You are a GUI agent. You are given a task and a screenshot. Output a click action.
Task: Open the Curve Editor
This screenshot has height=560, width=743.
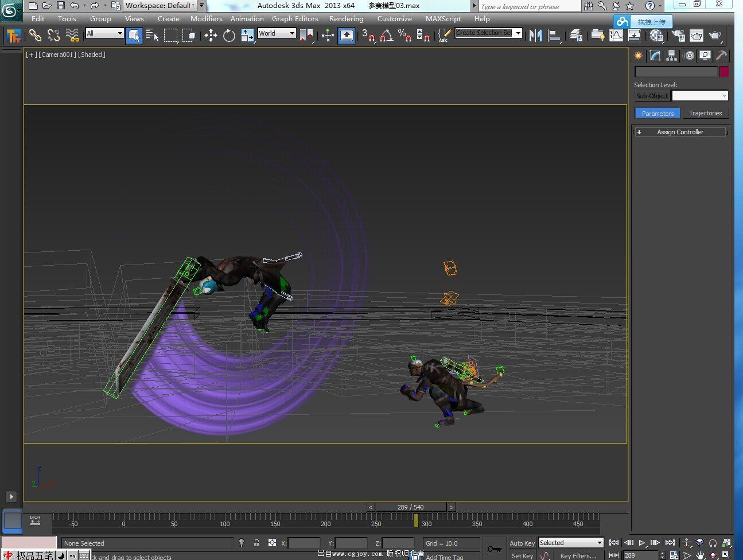tap(616, 36)
